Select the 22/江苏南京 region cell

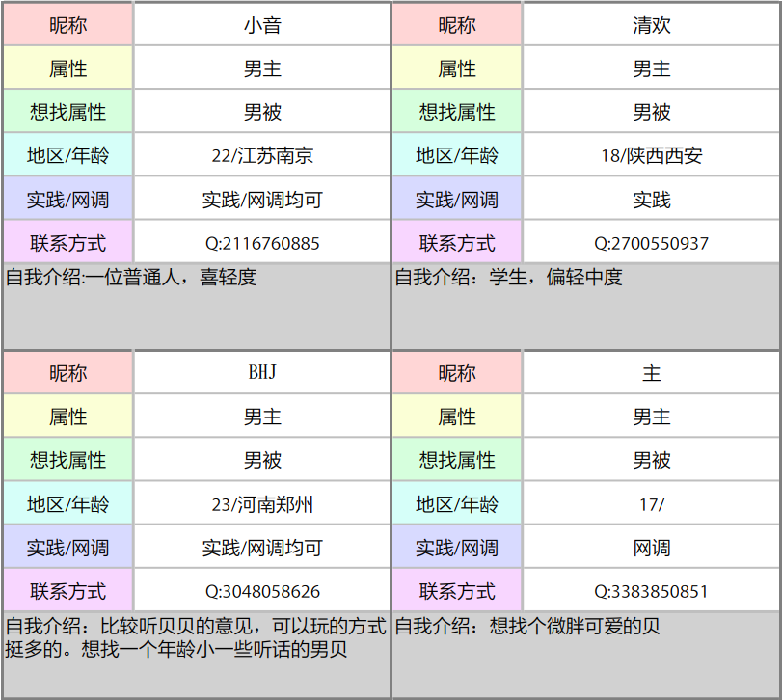click(x=260, y=154)
